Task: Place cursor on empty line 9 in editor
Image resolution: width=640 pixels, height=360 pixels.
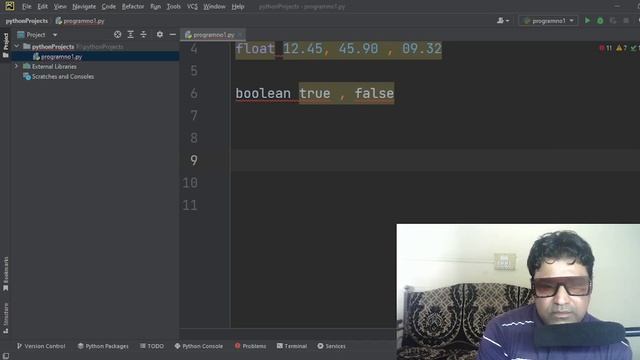Action: 435,160
